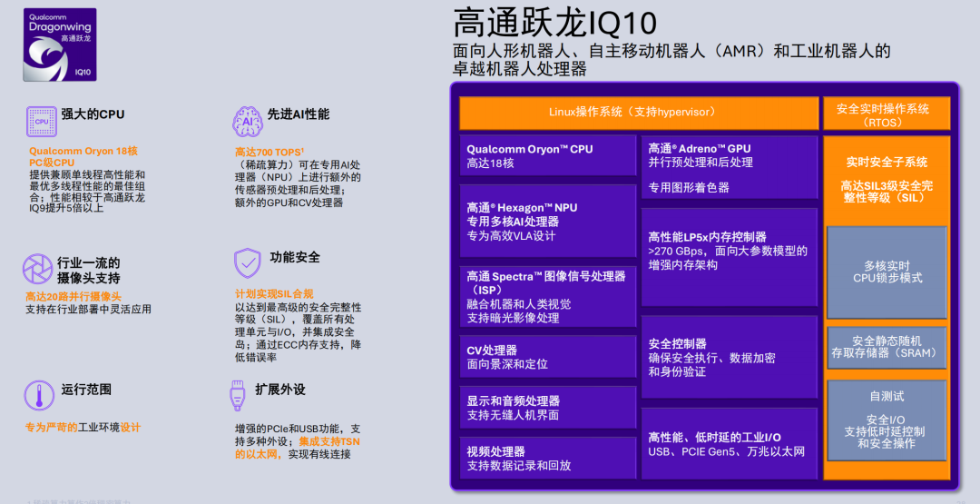Click text 支持暗光影像处理

[513, 318]
